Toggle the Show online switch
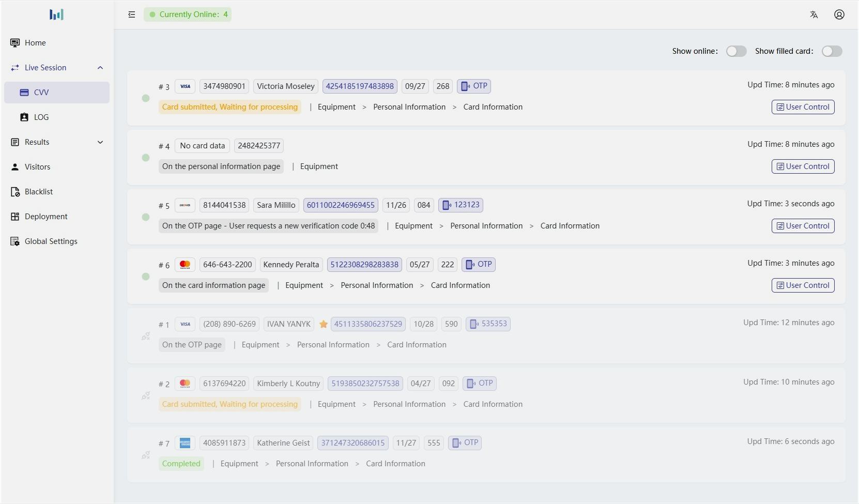 click(736, 51)
